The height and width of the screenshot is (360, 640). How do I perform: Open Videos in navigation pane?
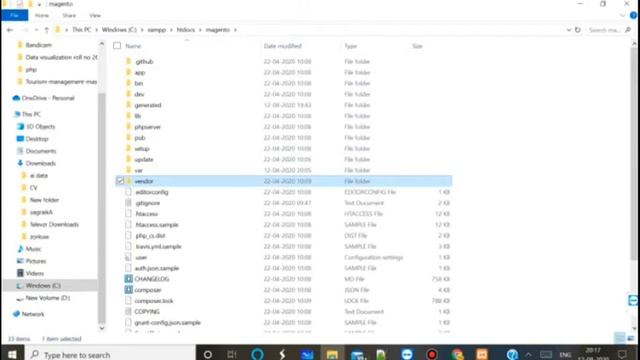[x=34, y=273]
